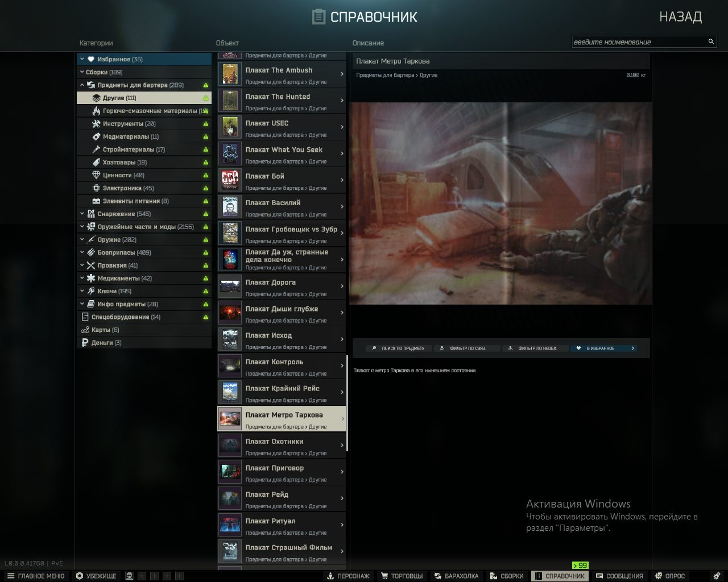Select the Плакат USEC thumbnail
The image size is (728, 582).
pos(230,127)
